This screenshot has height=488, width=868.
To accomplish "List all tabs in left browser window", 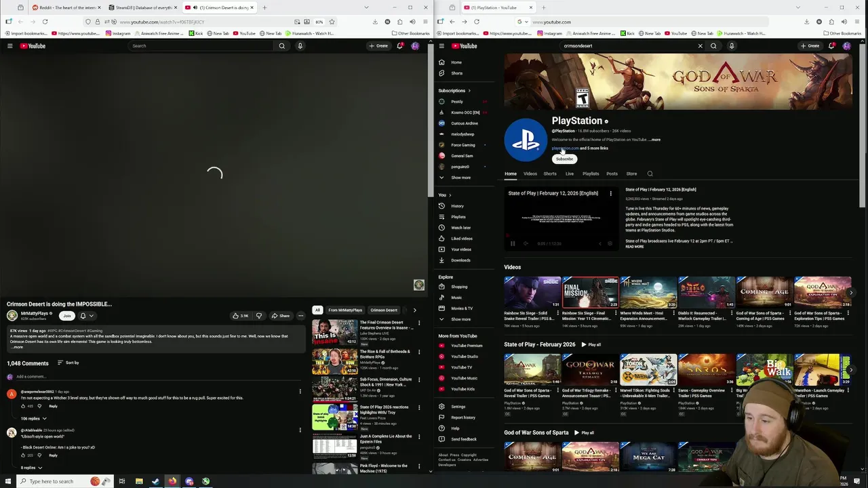I will point(366,7).
